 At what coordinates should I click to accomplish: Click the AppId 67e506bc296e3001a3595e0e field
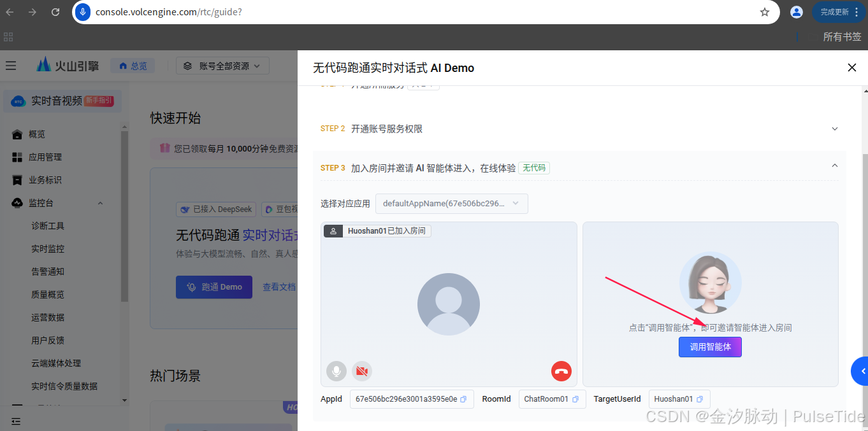pos(412,399)
